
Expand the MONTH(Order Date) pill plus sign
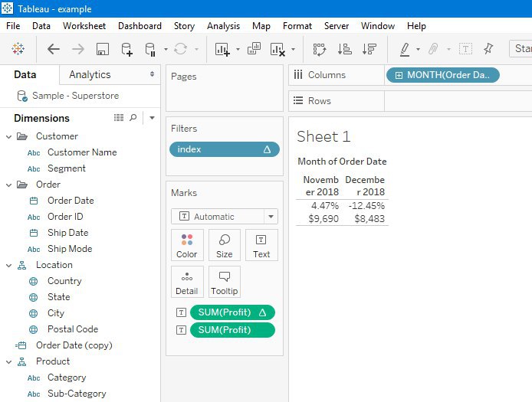399,75
